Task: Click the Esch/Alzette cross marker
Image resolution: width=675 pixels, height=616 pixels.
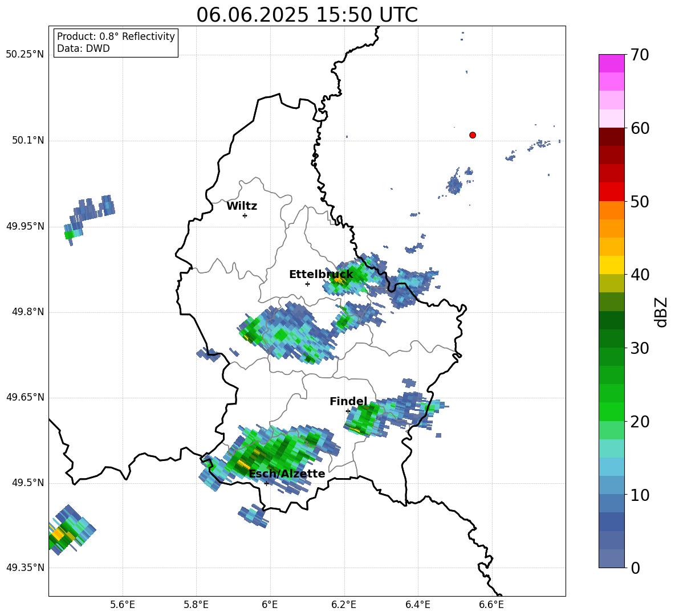Action: pos(266,483)
